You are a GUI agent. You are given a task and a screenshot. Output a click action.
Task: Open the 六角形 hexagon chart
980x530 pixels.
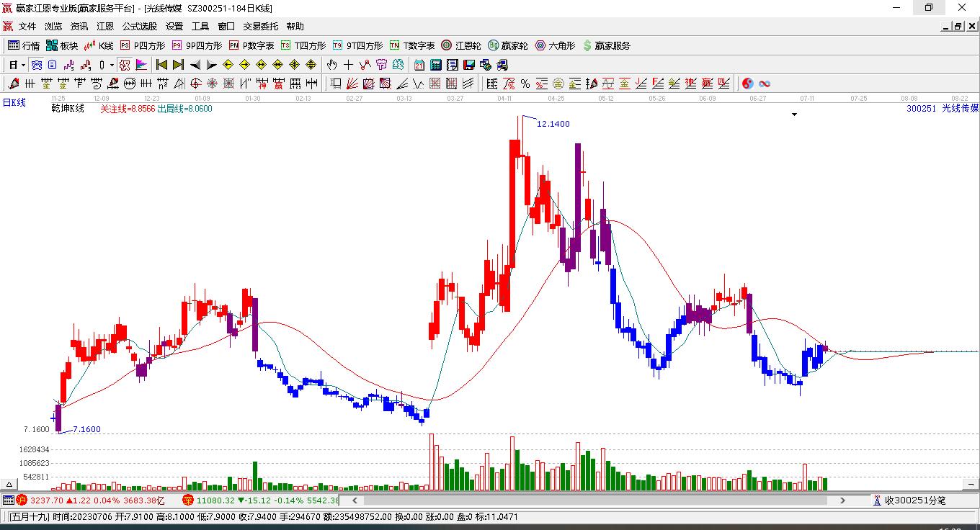pos(555,45)
